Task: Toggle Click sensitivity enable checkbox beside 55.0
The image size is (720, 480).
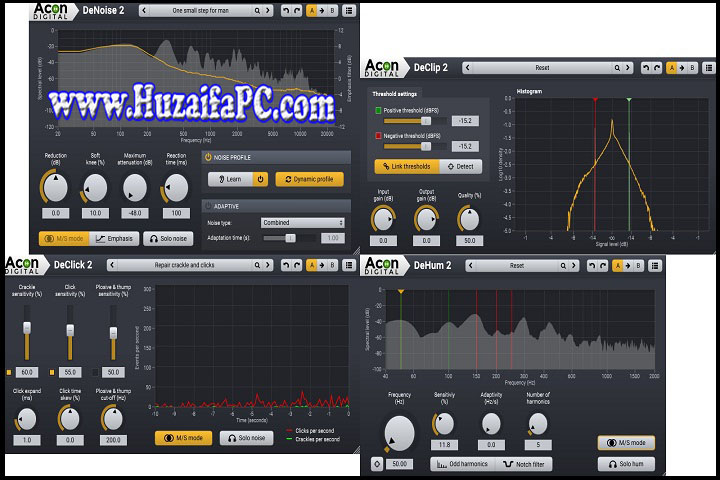Action: (x=52, y=373)
